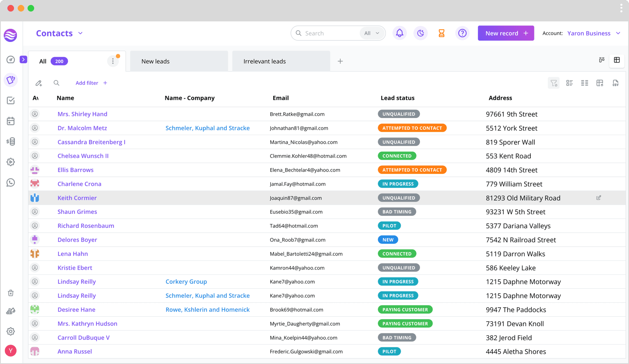Click the edit icon on Keith Cormier's row

(x=599, y=198)
